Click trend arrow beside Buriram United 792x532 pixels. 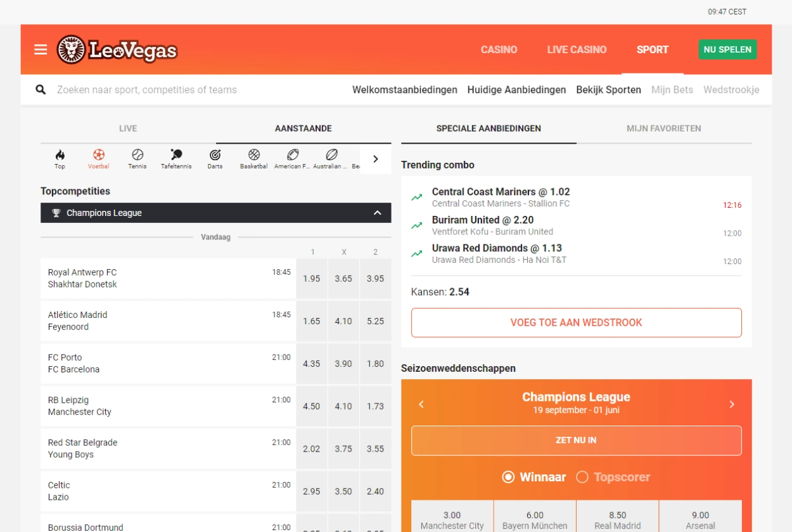417,225
